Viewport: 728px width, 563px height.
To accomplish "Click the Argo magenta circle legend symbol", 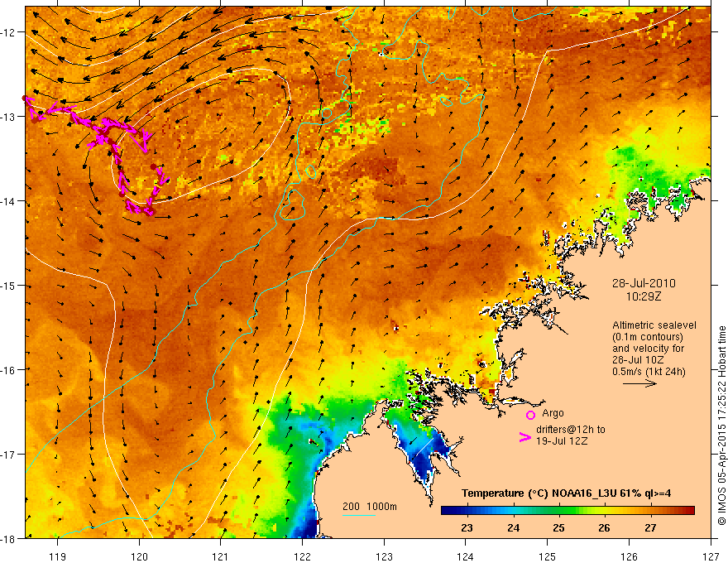I will pyautogui.click(x=530, y=415).
